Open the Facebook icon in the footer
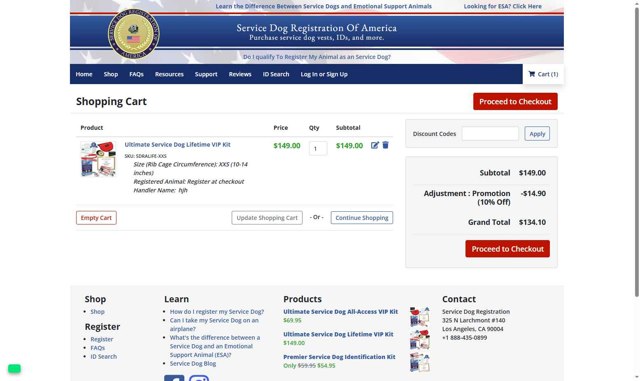 coord(174,378)
